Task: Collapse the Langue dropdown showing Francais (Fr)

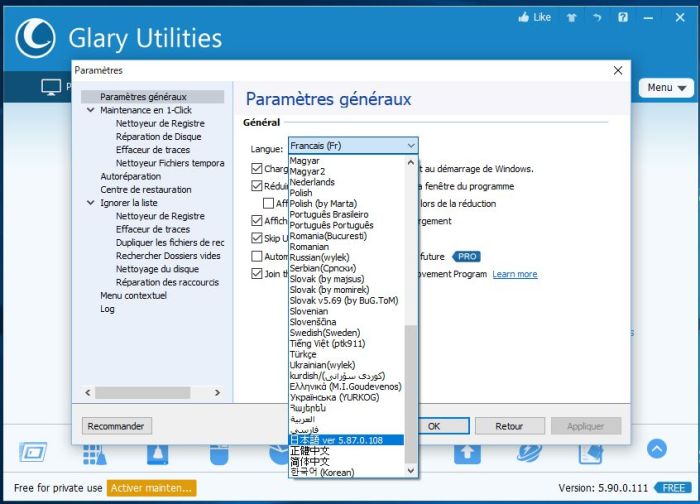Action: pyautogui.click(x=410, y=146)
